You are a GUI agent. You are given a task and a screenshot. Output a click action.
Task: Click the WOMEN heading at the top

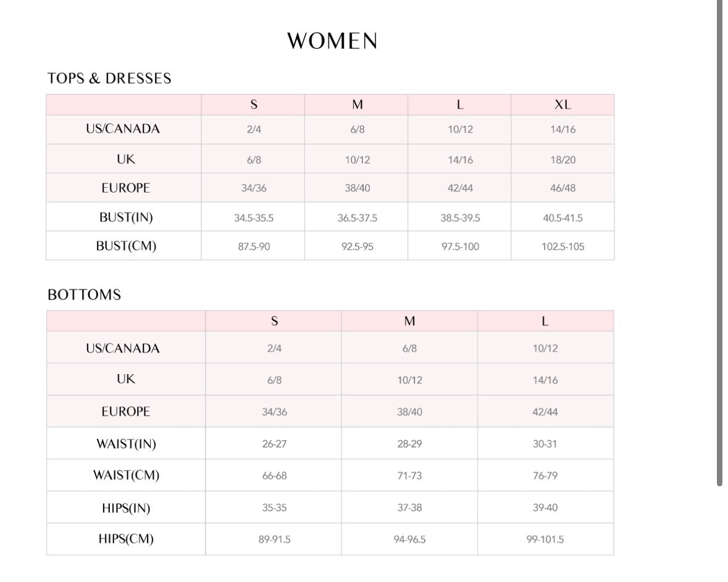[x=332, y=41]
